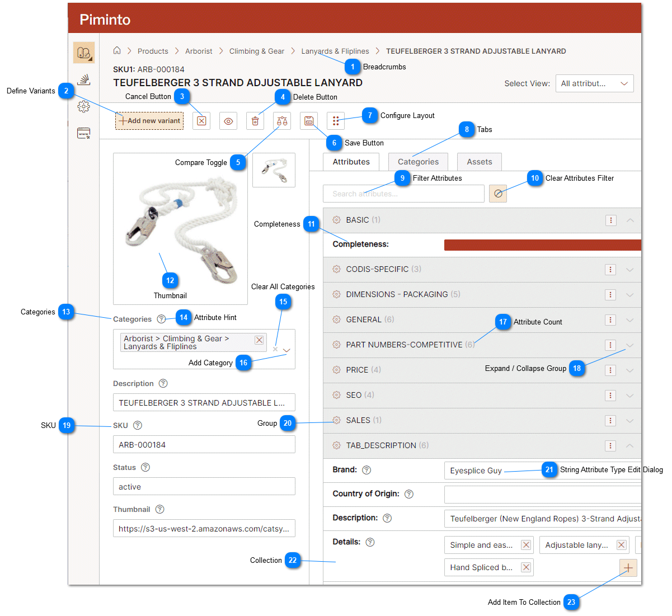Click the clear attributes filter icon
The height and width of the screenshot is (616, 672).
coord(498,194)
